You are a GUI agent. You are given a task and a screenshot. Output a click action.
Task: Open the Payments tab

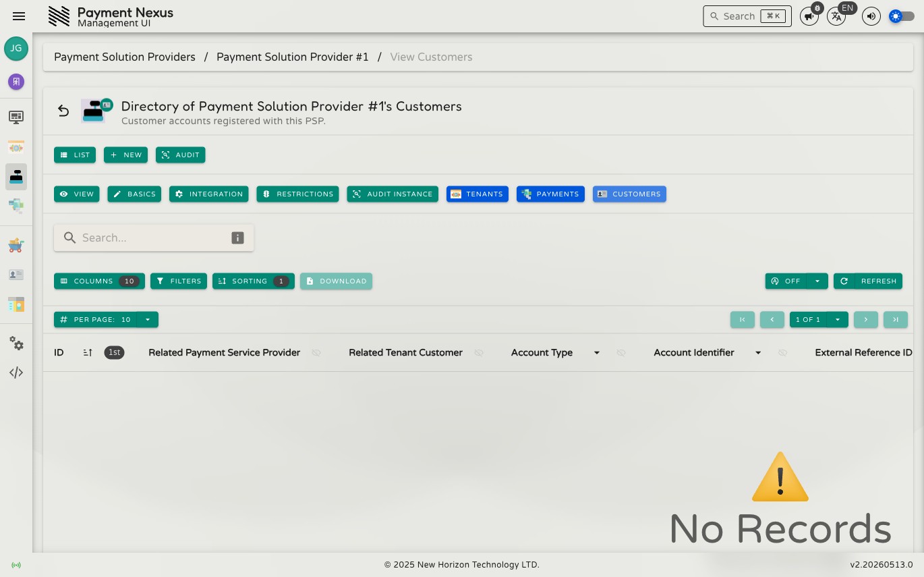click(x=550, y=194)
